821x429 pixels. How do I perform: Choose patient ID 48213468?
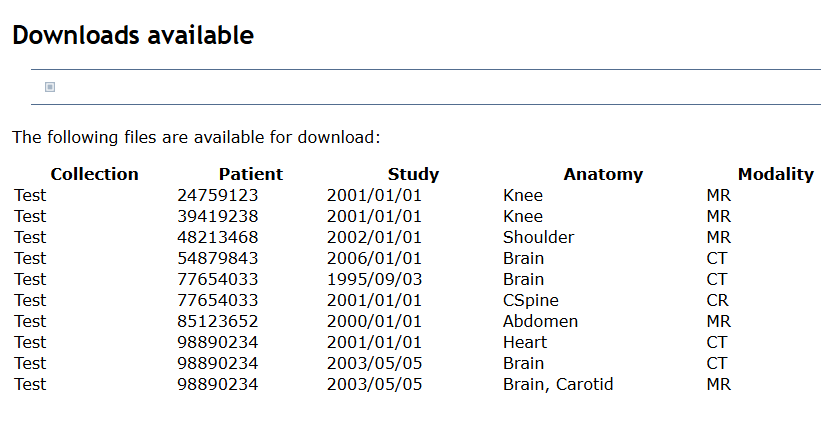[x=218, y=237]
